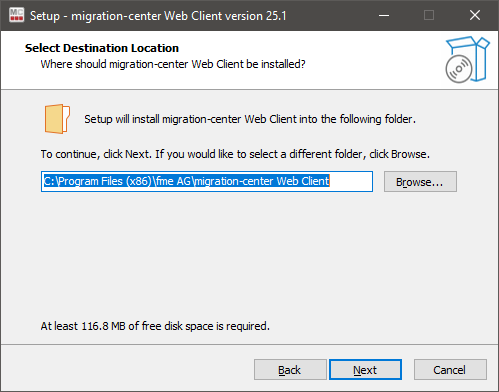499x392 pixels.
Task: Click the Setup window title text
Action: click(158, 16)
